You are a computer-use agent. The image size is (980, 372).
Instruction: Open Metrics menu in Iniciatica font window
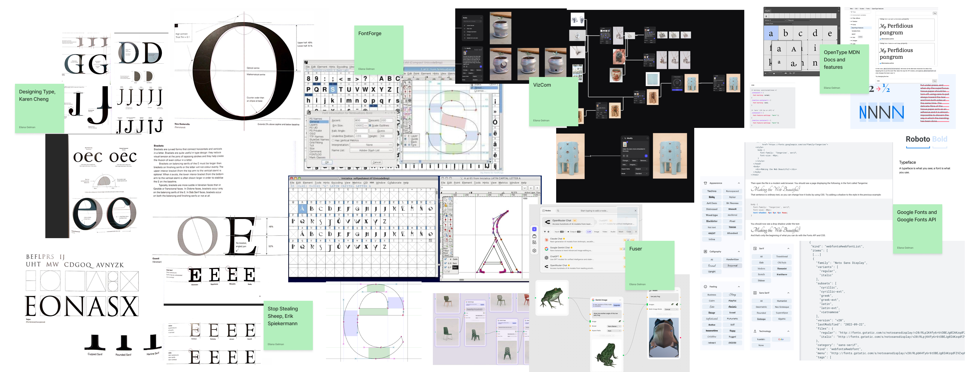357,183
